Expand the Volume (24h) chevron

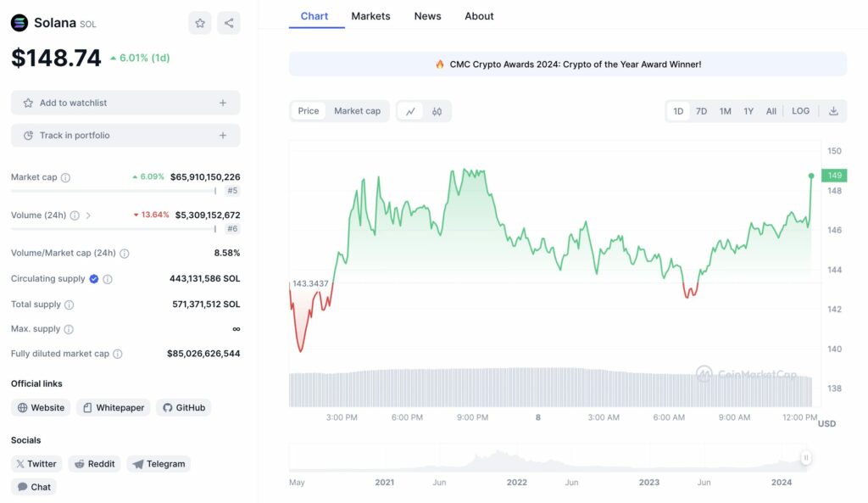coord(88,215)
